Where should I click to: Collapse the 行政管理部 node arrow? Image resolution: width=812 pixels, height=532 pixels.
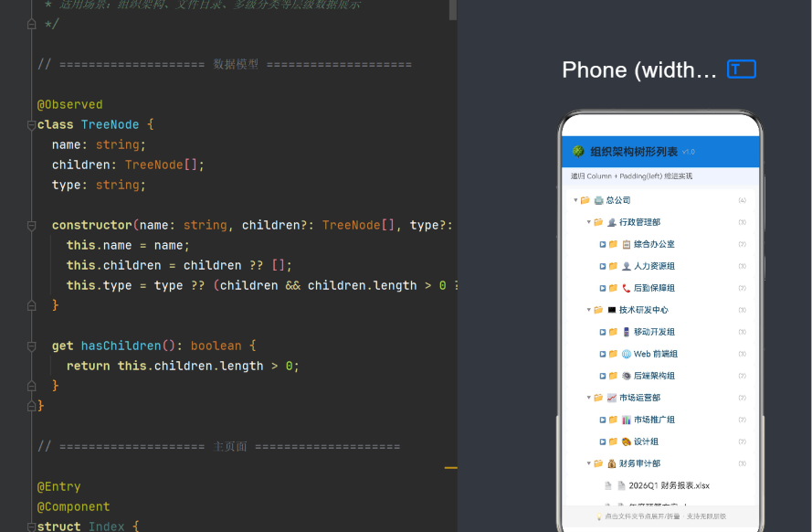click(x=589, y=222)
